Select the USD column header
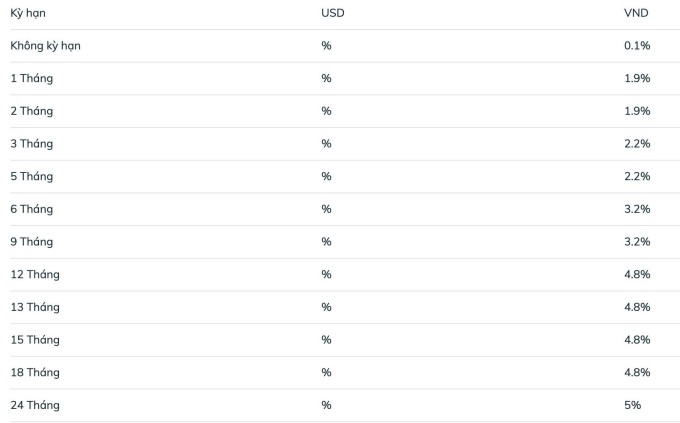Screen dimensions: 680x423 click(333, 13)
